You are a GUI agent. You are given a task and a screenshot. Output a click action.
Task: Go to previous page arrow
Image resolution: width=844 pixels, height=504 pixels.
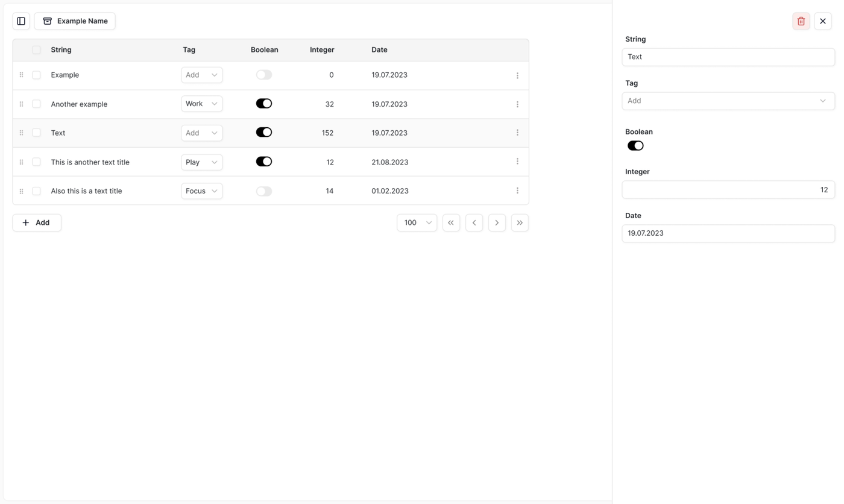[x=474, y=222]
